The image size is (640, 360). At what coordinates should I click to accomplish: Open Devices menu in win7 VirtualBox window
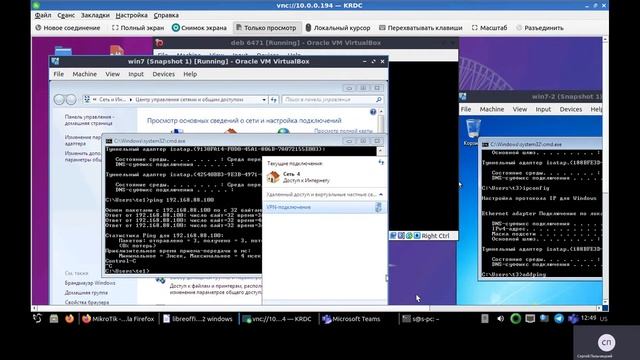point(164,74)
